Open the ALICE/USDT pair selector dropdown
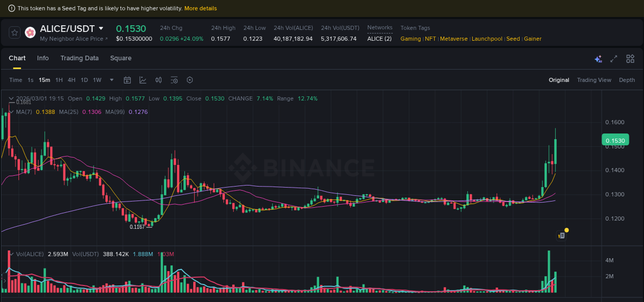The image size is (644, 302). pos(100,29)
